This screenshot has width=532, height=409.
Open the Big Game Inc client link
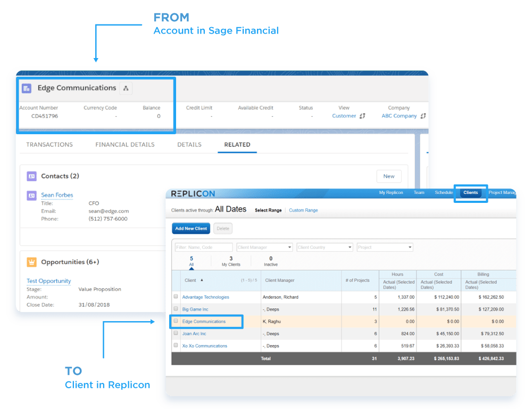(195, 309)
